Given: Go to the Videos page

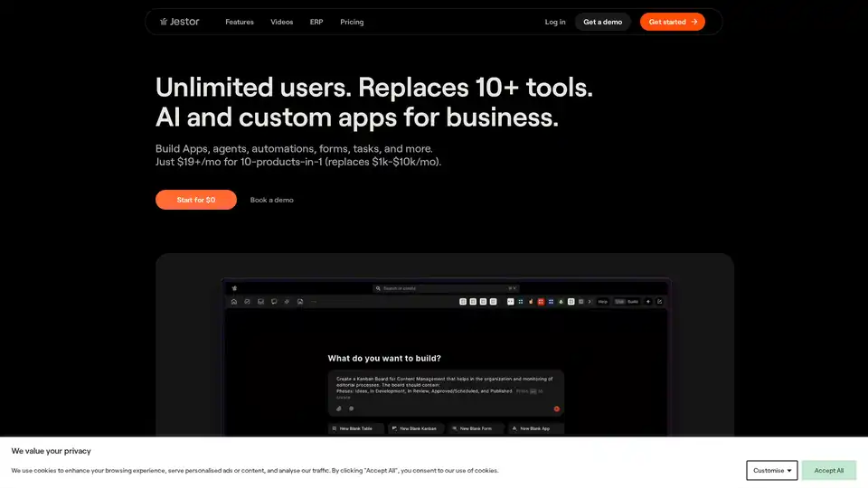Looking at the screenshot, I should click(x=282, y=22).
